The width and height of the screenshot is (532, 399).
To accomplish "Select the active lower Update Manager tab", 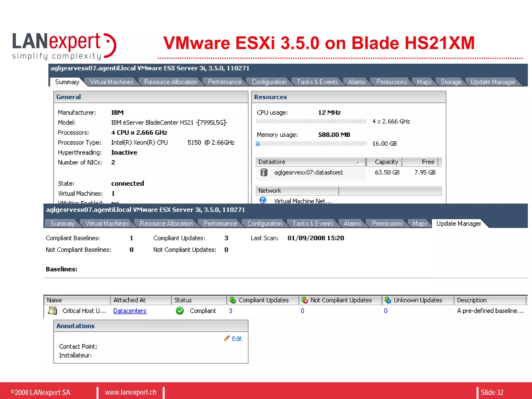I will pos(458,224).
